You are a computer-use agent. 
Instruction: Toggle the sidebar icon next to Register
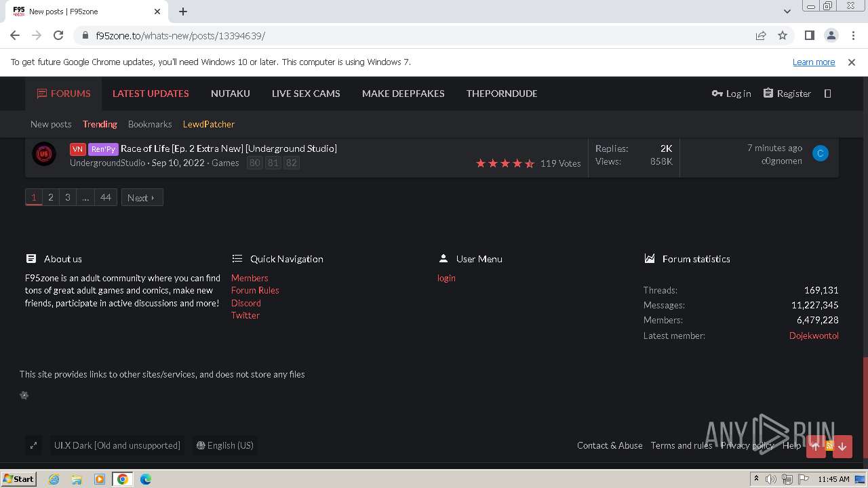pyautogui.click(x=827, y=94)
